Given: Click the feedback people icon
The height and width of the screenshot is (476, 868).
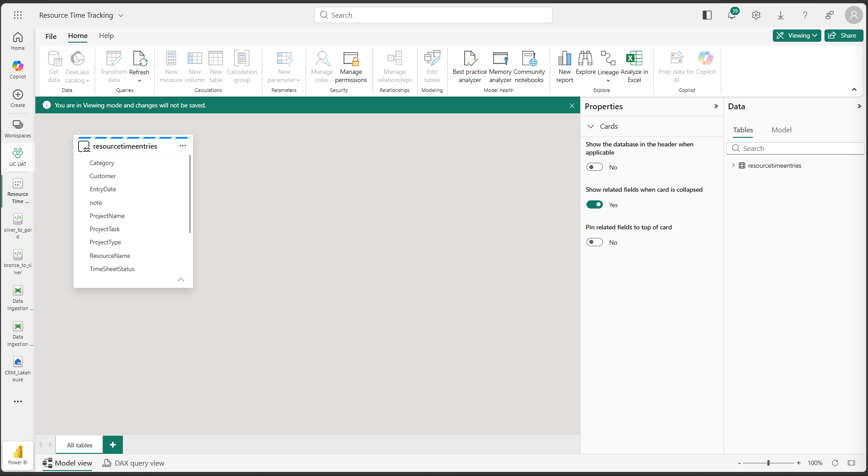Looking at the screenshot, I should click(829, 15).
